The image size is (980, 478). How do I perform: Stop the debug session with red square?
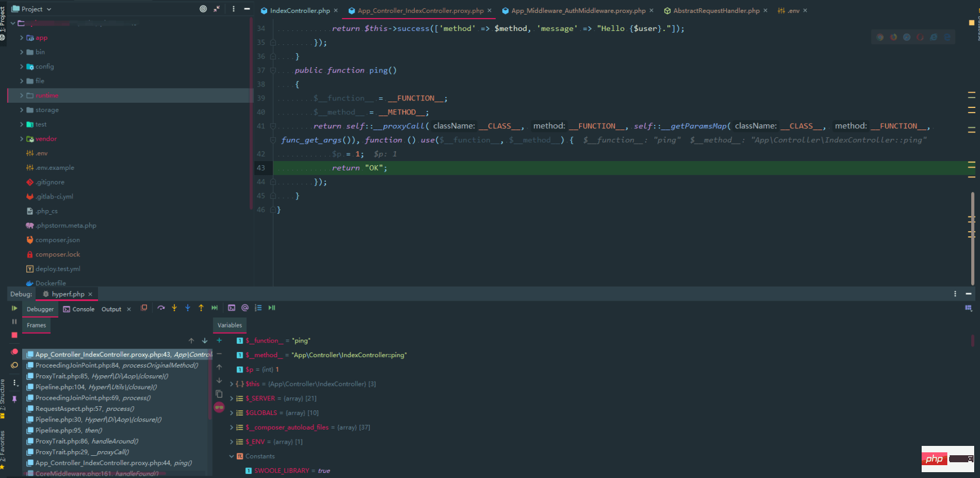coord(15,335)
